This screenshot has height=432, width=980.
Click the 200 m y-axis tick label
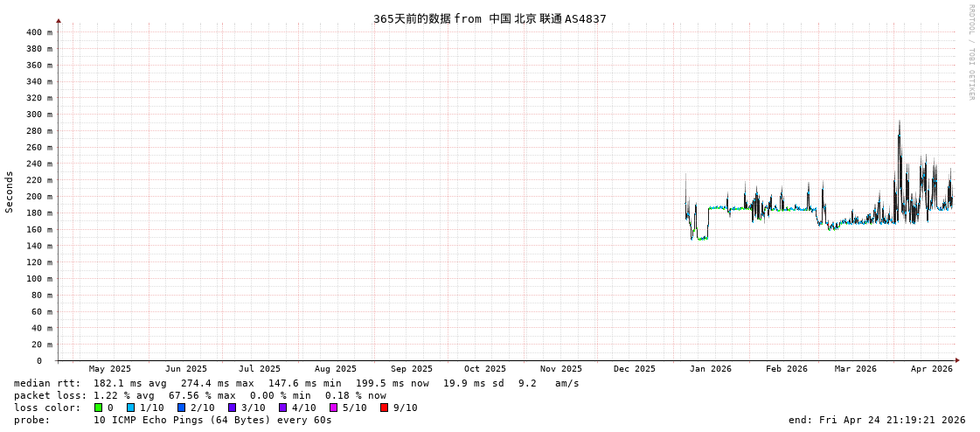(x=38, y=197)
